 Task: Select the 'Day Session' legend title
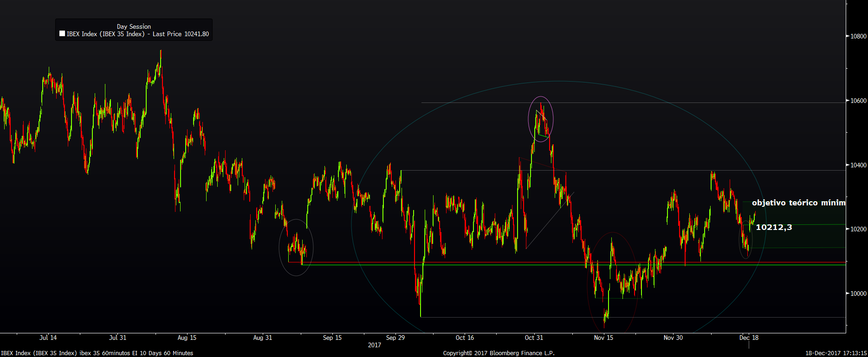pos(134,26)
